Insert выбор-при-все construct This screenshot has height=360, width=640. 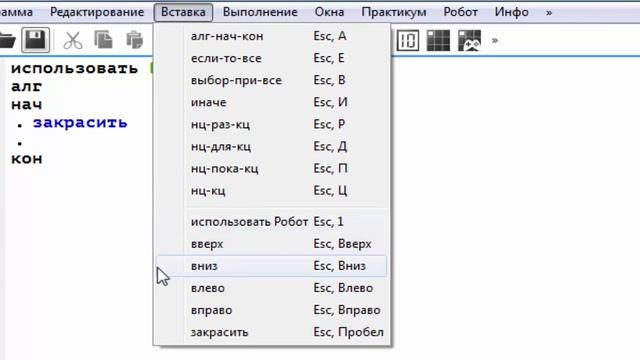coord(271,80)
